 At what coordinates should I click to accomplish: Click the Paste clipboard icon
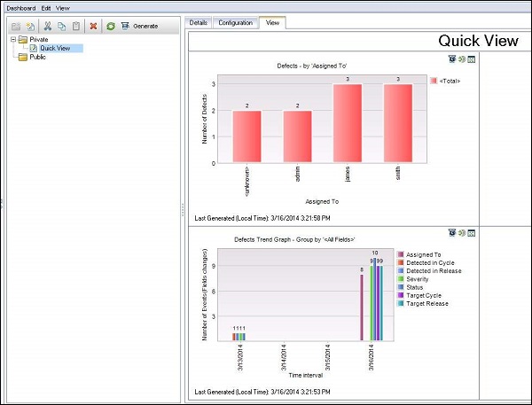[76, 27]
